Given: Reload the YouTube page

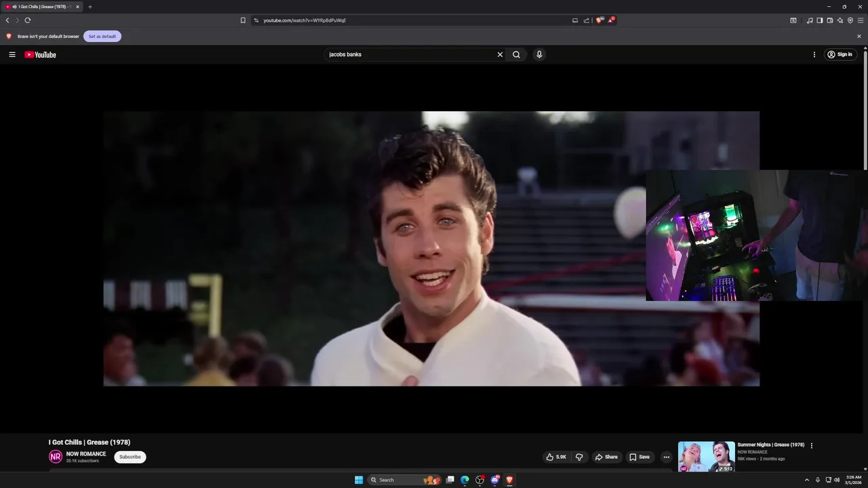Looking at the screenshot, I should coord(28,20).
